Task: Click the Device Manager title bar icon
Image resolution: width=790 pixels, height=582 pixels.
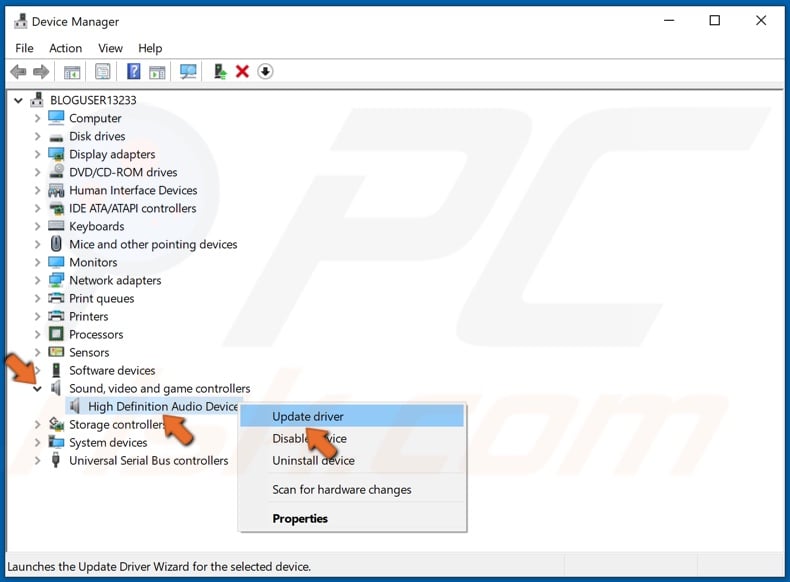Action: tap(21, 21)
